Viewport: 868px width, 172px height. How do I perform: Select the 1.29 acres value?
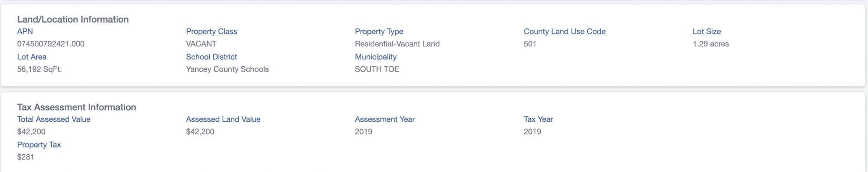[711, 44]
